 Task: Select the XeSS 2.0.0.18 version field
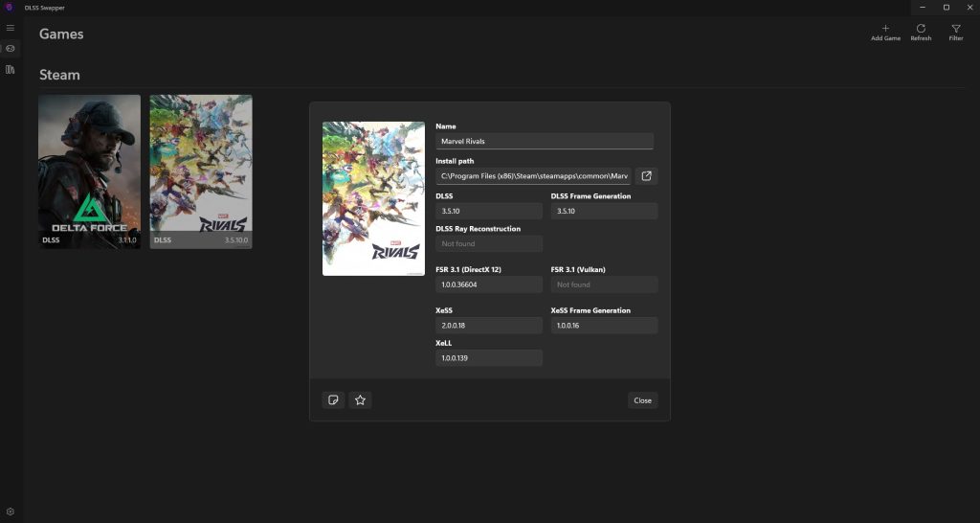point(488,326)
